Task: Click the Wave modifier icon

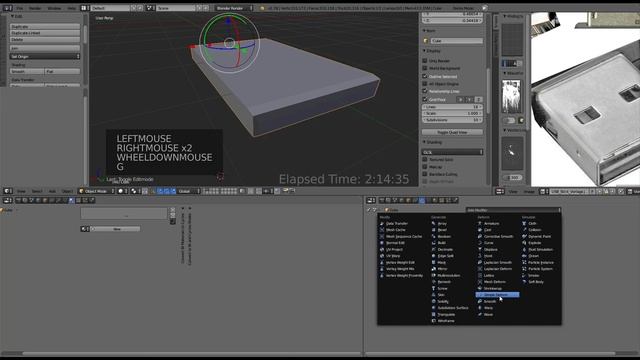Action: 480,314
